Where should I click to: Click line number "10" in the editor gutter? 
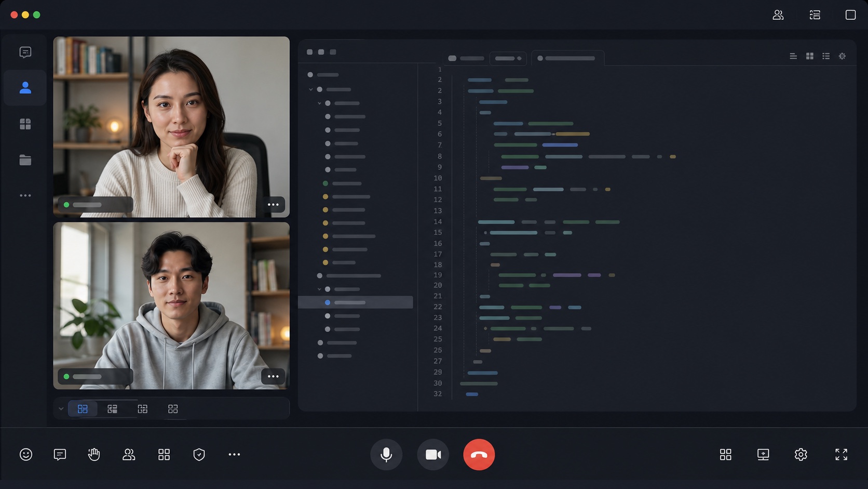(x=438, y=178)
